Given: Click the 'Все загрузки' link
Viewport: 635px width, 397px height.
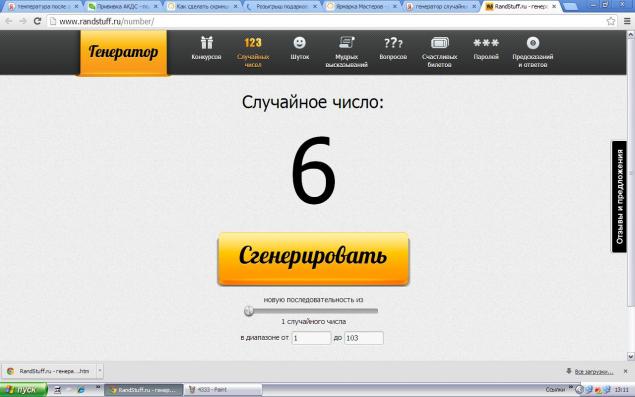Looking at the screenshot, I should pos(593,371).
